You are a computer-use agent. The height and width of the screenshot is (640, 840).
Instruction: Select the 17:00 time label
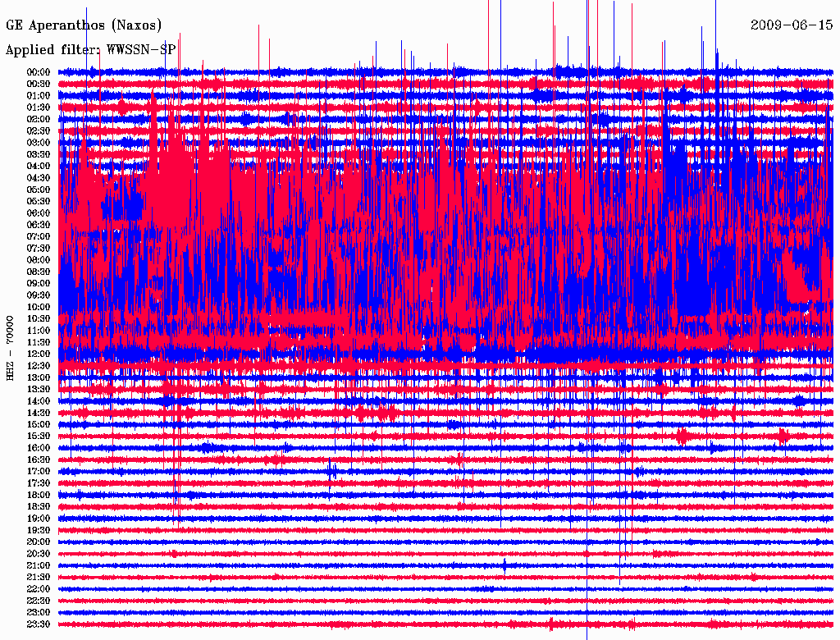39,472
